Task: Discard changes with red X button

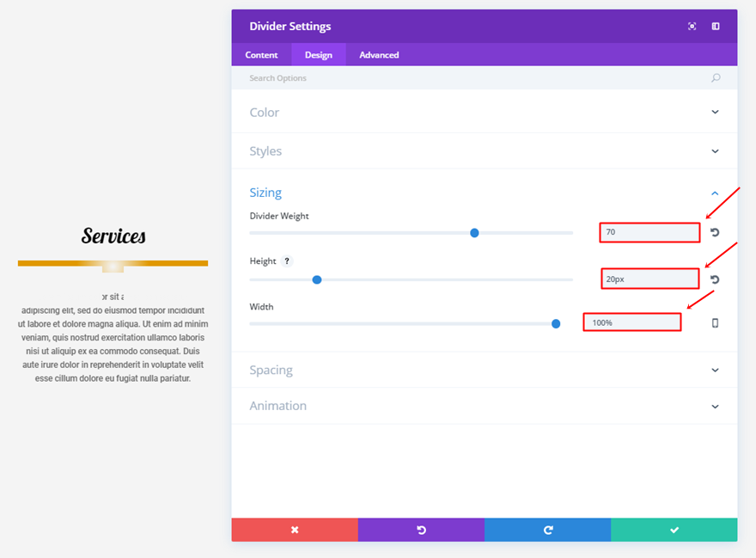Action: 295,530
